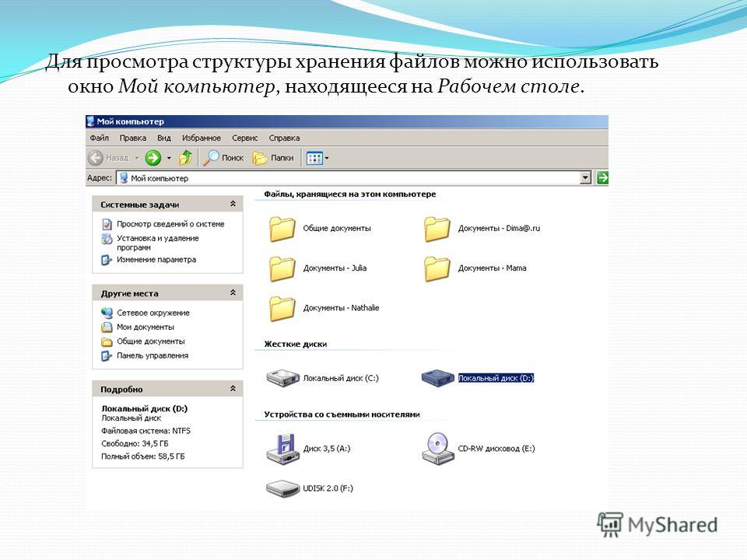Open the Избранное menu
This screenshot has width=747, height=560.
click(202, 138)
